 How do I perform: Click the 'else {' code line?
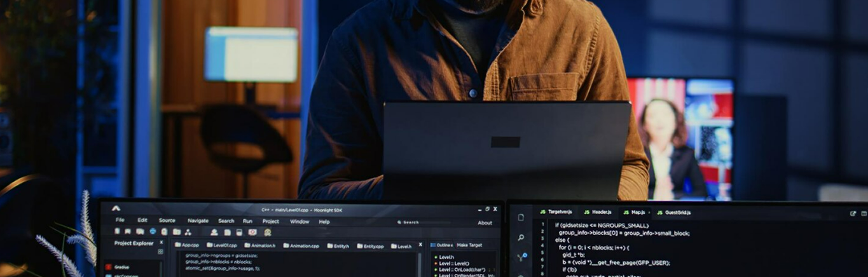pos(562,240)
